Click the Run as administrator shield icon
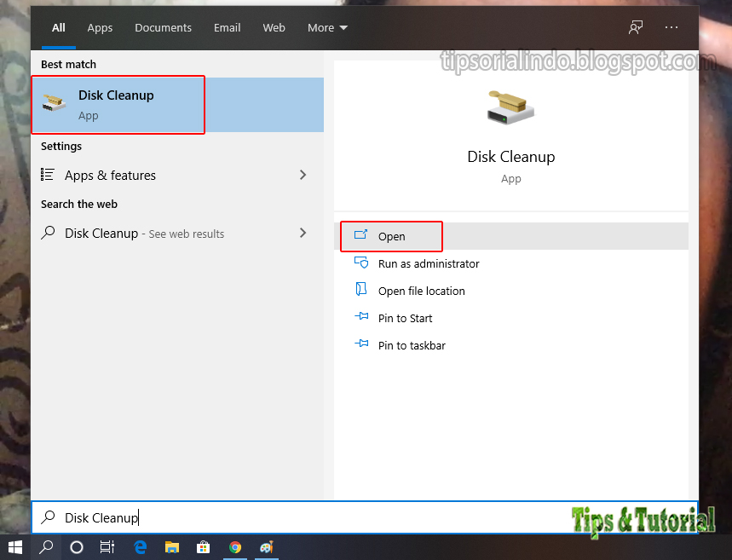The width and height of the screenshot is (732, 560). click(361, 263)
